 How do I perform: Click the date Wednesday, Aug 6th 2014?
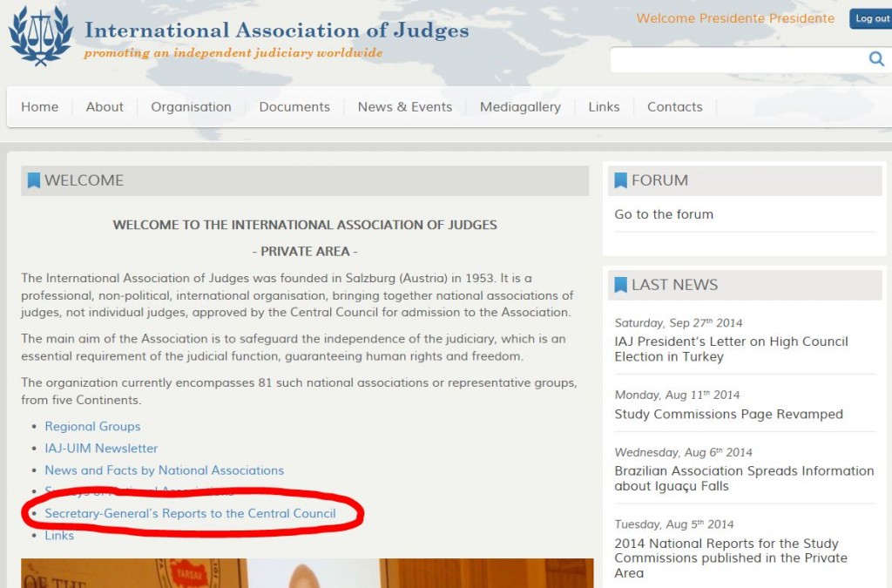click(x=683, y=452)
